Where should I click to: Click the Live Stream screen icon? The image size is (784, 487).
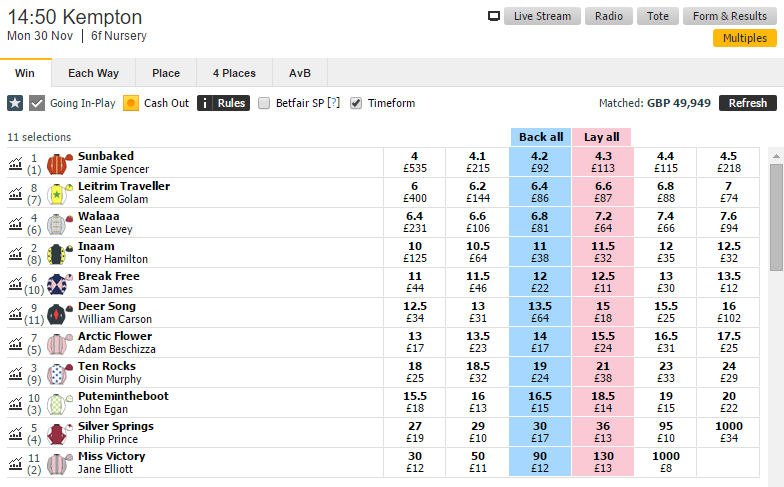[x=493, y=16]
